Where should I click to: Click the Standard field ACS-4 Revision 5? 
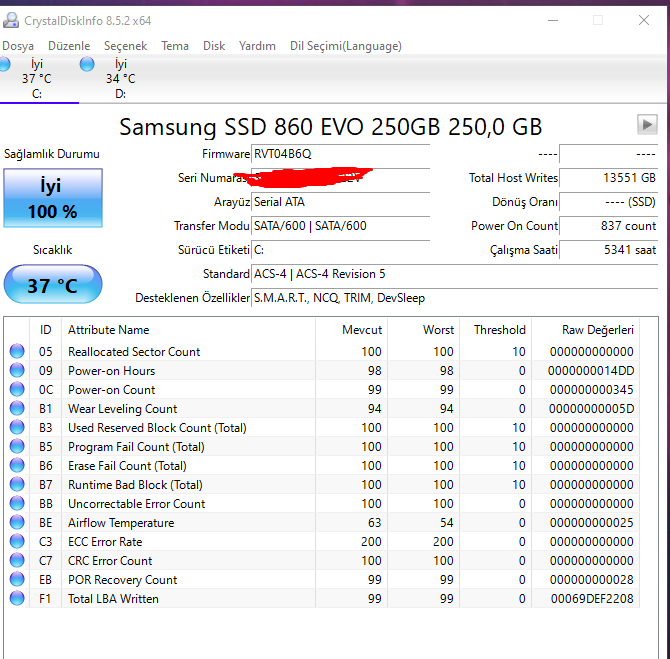coord(455,274)
